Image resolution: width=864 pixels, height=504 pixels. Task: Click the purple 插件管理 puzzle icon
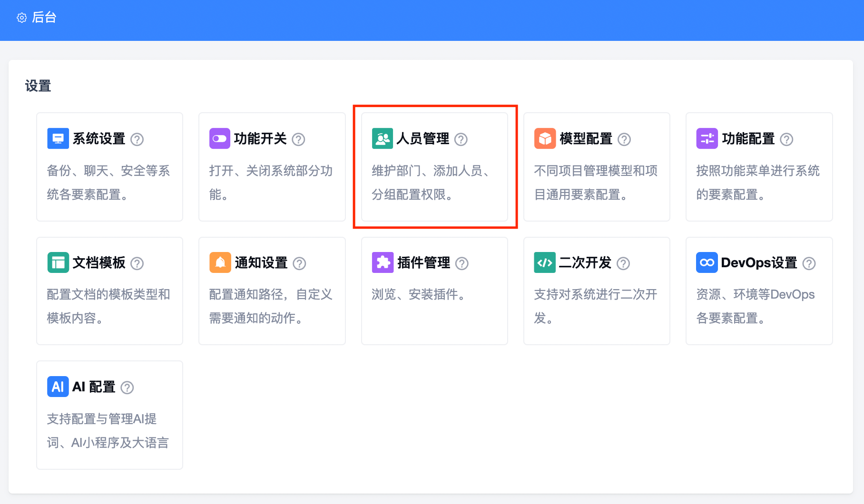(383, 262)
